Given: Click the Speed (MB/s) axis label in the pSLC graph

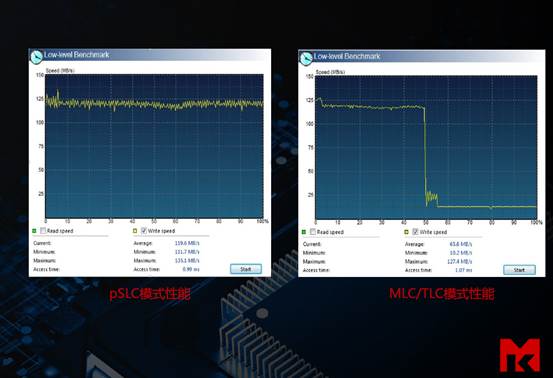Looking at the screenshot, I should click(x=60, y=71).
